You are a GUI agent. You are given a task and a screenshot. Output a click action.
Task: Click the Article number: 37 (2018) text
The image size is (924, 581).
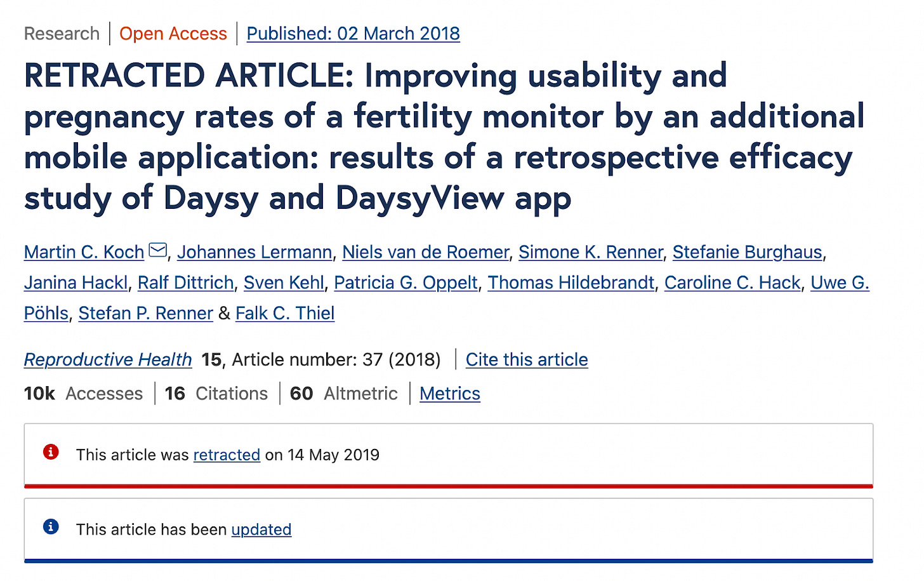click(x=336, y=359)
